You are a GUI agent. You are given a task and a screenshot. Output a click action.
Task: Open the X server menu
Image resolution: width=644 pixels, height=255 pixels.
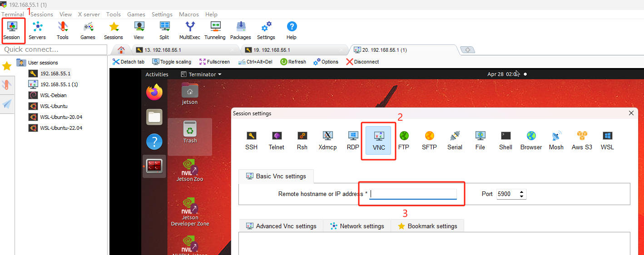tap(89, 14)
